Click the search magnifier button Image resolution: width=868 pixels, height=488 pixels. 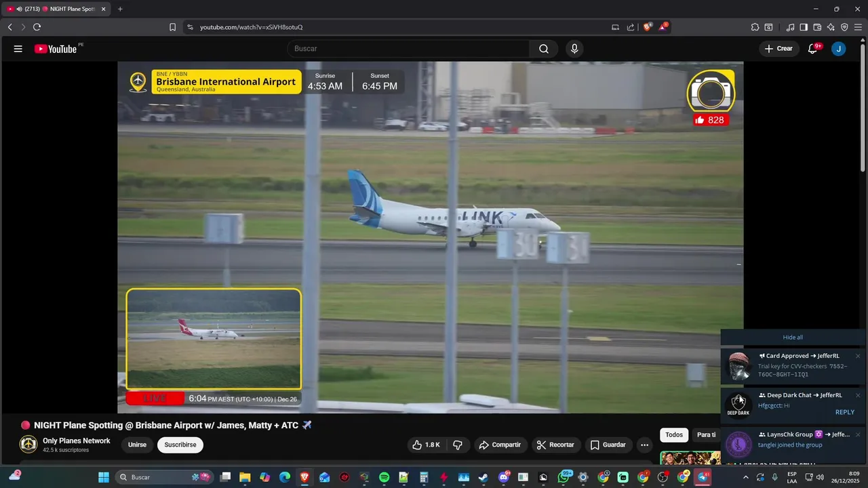pos(544,49)
